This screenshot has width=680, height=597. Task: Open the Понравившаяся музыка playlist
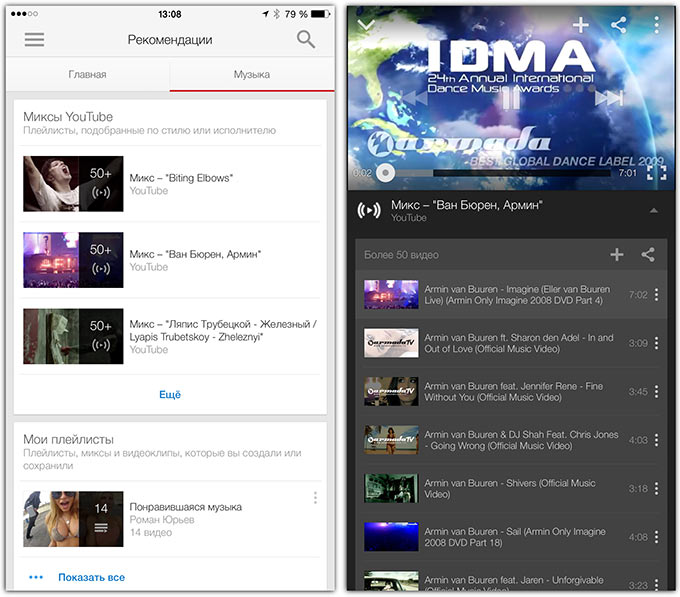point(170,519)
